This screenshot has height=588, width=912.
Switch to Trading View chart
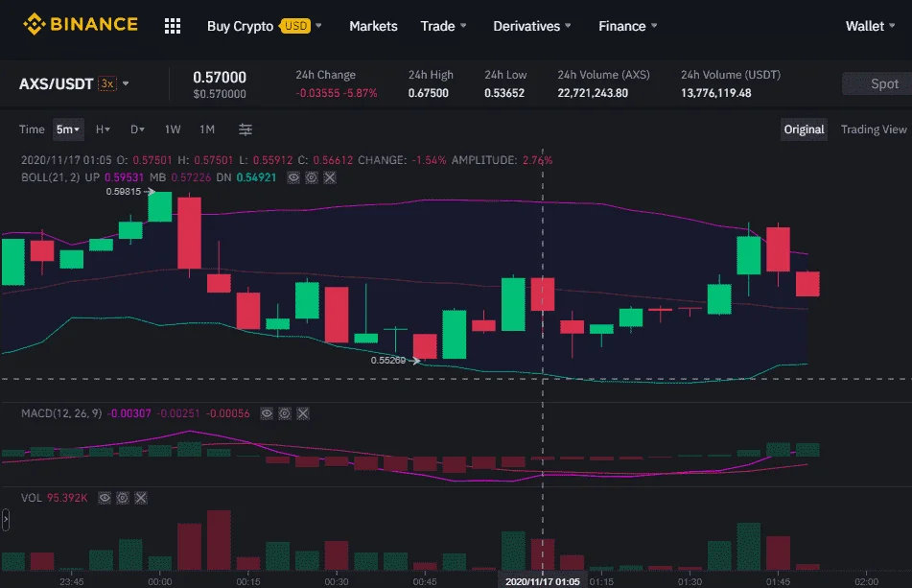point(874,129)
